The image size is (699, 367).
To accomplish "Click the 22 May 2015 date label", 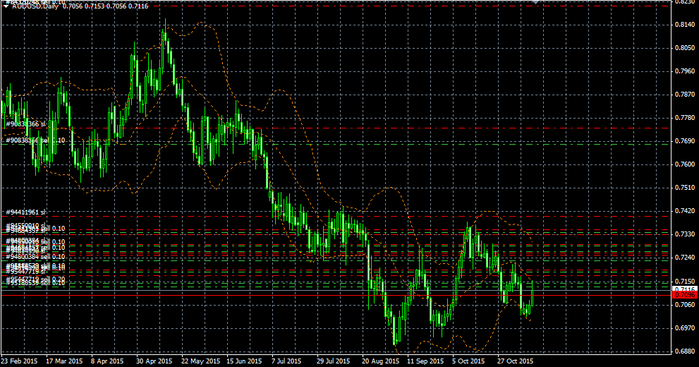I will point(201,361).
